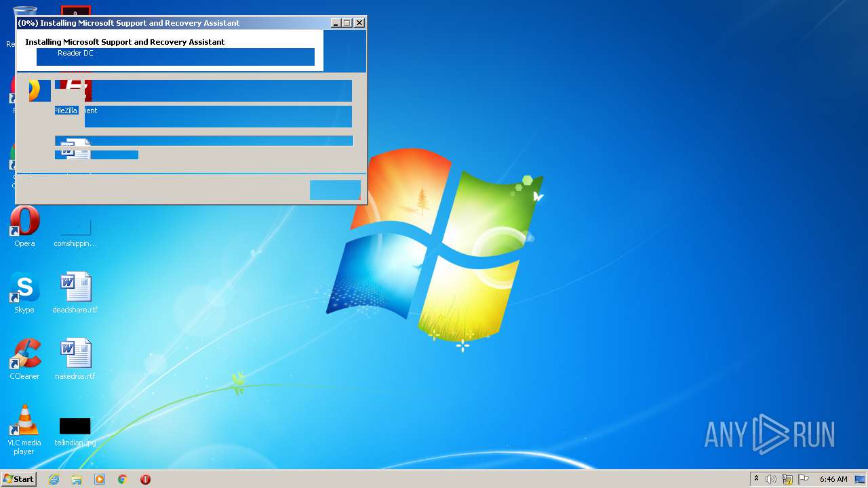This screenshot has width=868, height=488.
Task: Open Windows Explorer from the taskbar
Action: 77,479
